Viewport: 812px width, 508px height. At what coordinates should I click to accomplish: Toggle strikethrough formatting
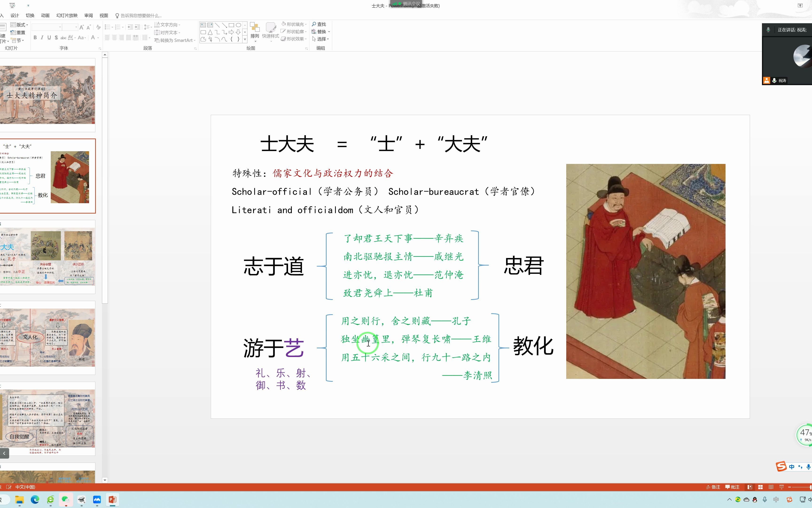pyautogui.click(x=63, y=38)
